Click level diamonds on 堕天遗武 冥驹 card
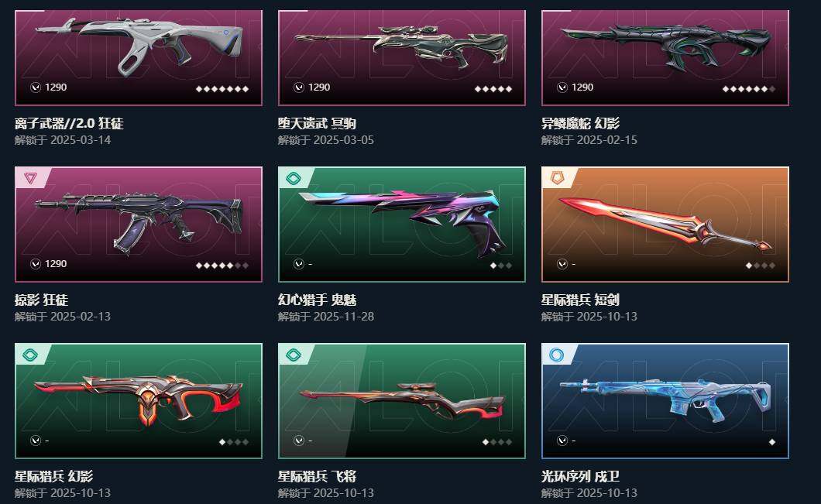Image resolution: width=821 pixels, height=504 pixels. [493, 89]
